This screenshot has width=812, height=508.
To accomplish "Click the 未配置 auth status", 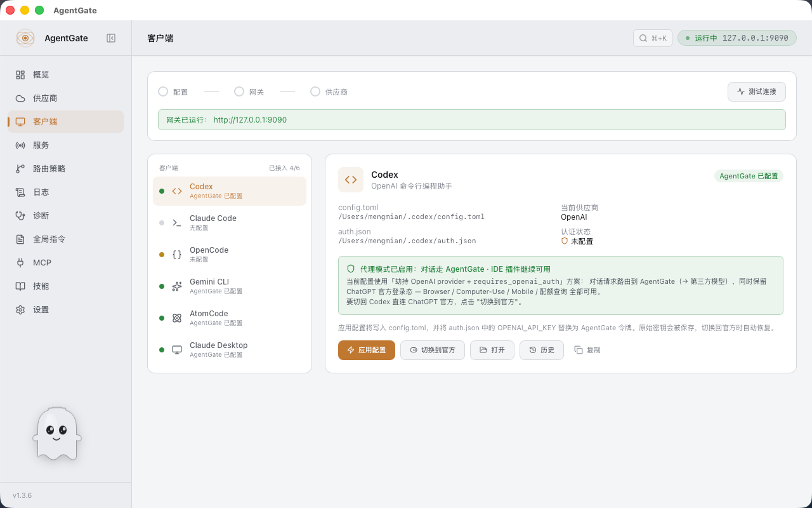I will [x=577, y=241].
